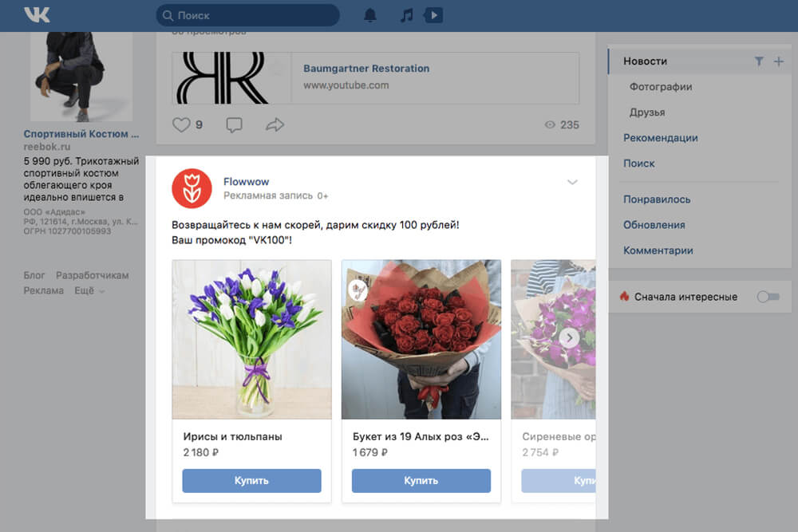Open the Спортивный Костюм ad link
Viewport: 798px width, 532px height.
click(x=81, y=134)
